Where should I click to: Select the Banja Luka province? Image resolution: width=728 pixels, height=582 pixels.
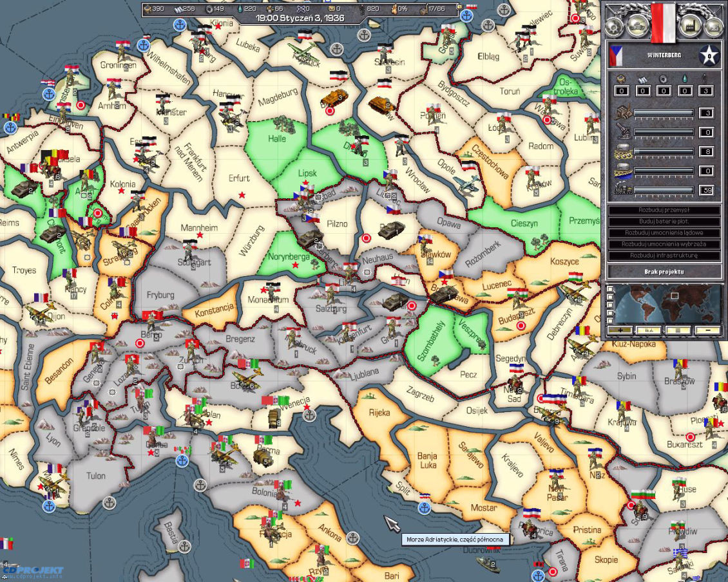click(x=427, y=460)
